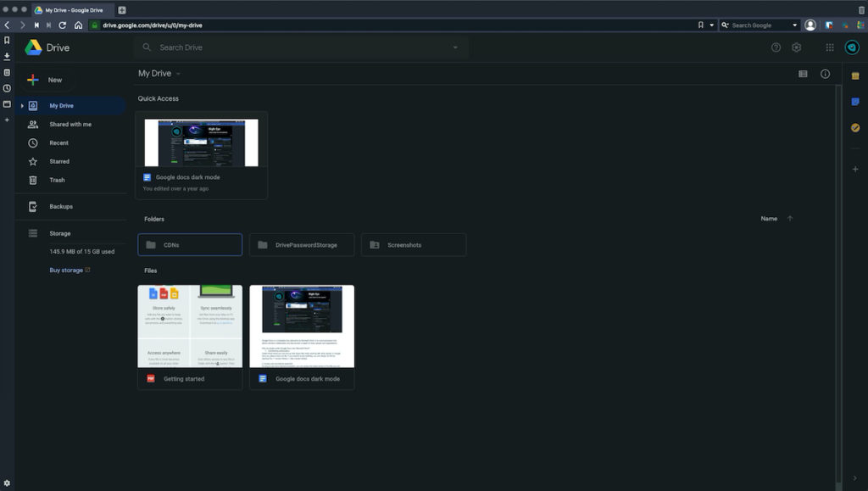The height and width of the screenshot is (491, 868).
Task: Open the Google Tasks side panel
Action: click(854, 129)
